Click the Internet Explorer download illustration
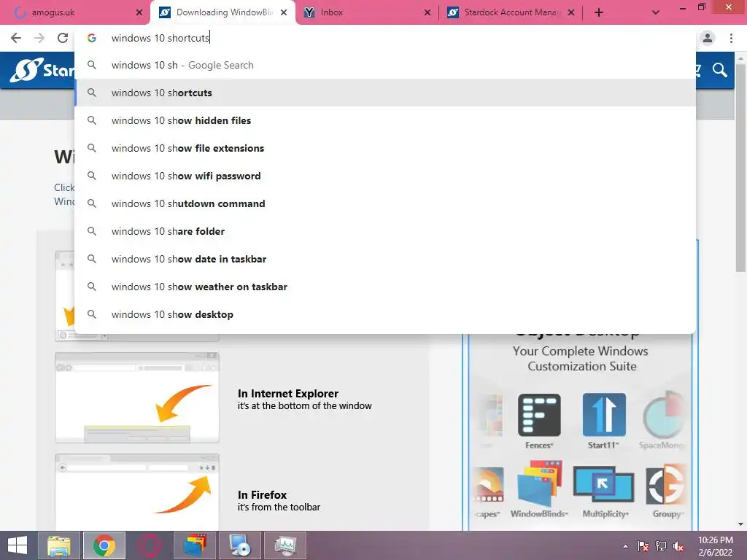This screenshot has width=747, height=560. (137, 397)
